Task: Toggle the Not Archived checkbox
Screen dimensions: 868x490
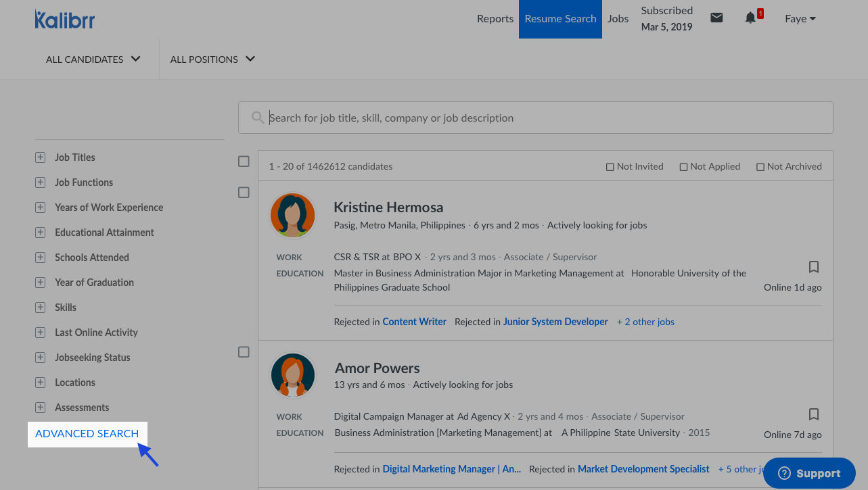Action: pyautogui.click(x=760, y=167)
